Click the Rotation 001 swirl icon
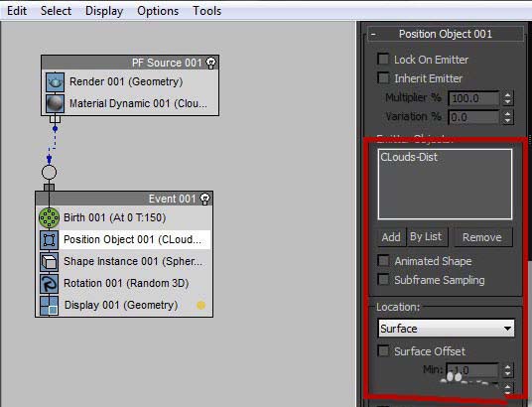The width and height of the screenshot is (532, 407). click(50, 284)
